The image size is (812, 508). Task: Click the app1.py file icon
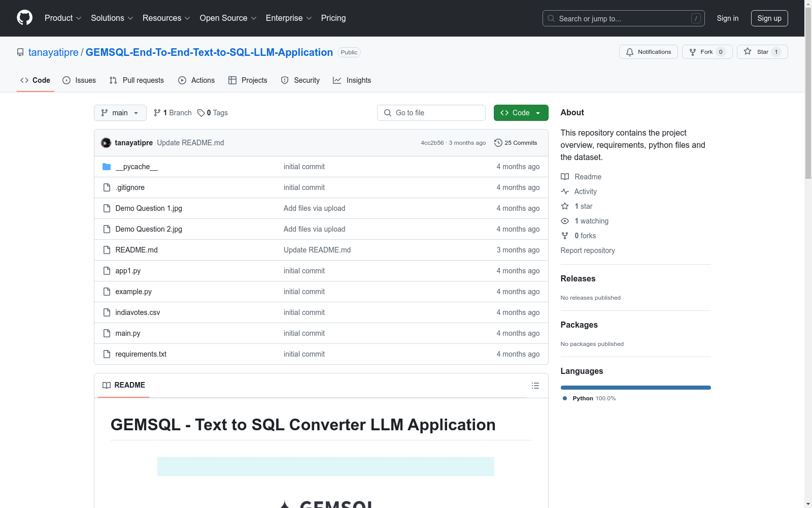click(107, 271)
